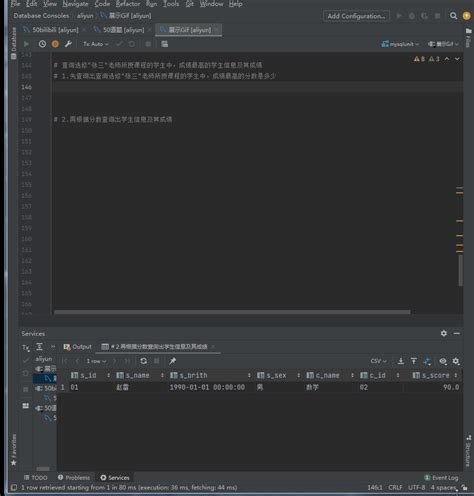Run the query with the green Execute icon
The width and height of the screenshot is (474, 496).
(26, 44)
